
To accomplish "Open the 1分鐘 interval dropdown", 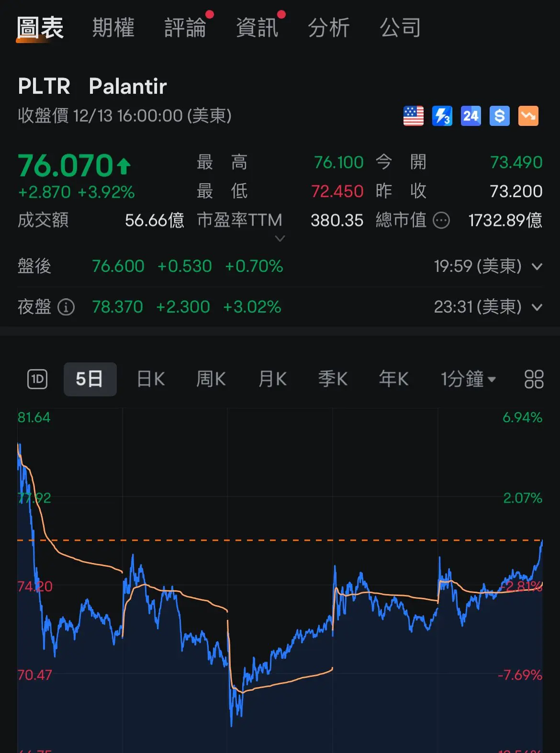I will [468, 379].
